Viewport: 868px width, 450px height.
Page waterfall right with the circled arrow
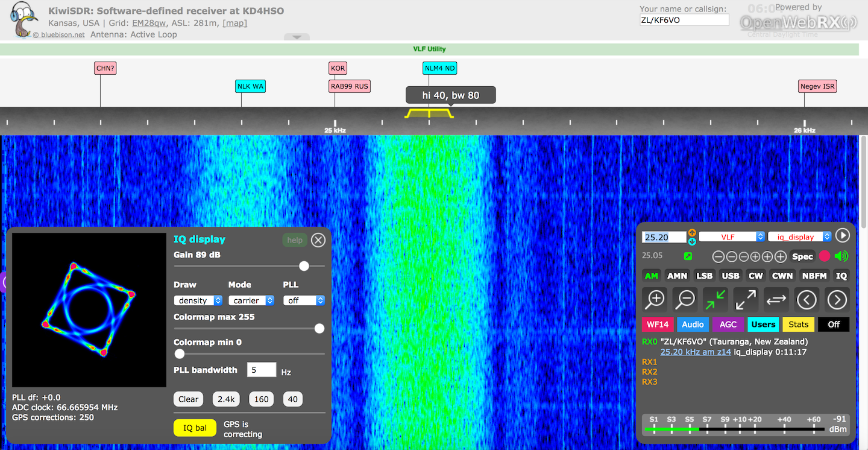(837, 299)
